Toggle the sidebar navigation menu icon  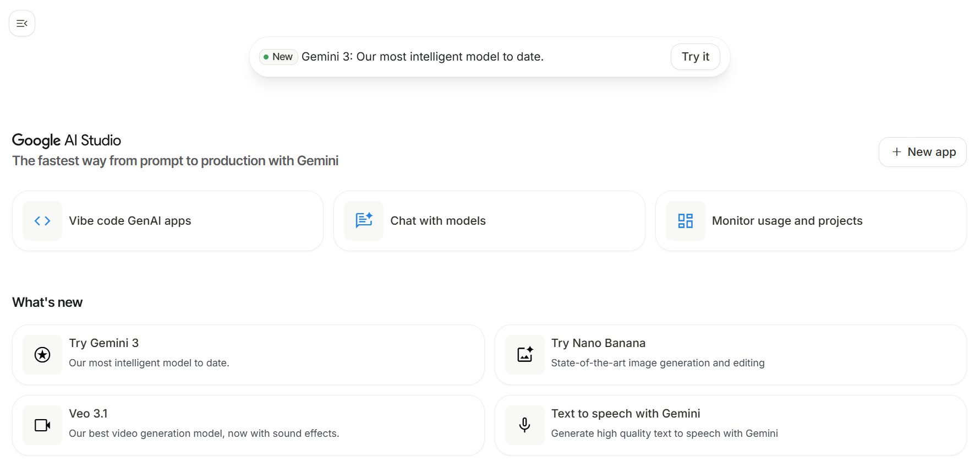(22, 23)
